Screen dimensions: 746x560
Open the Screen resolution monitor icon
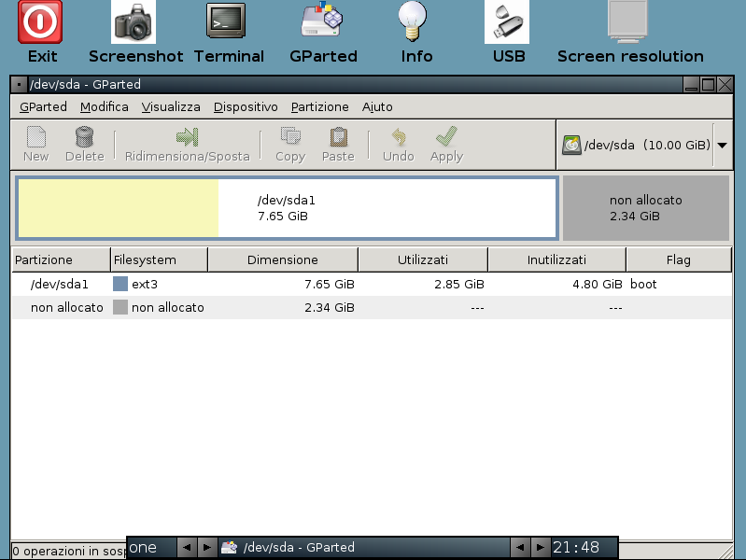(628, 21)
